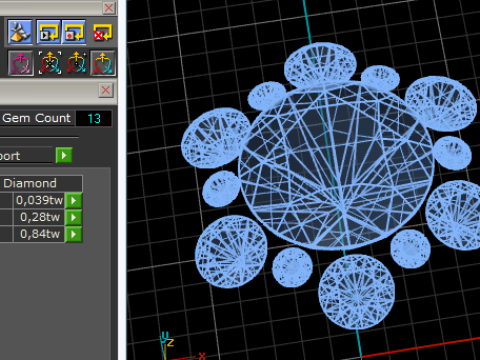Select the 0,28tw weight value

(39, 217)
